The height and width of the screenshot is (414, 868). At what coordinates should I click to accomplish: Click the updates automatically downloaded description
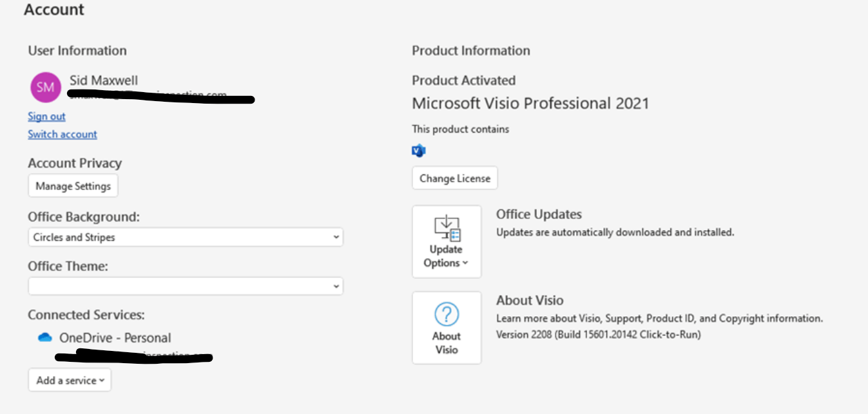pos(615,232)
